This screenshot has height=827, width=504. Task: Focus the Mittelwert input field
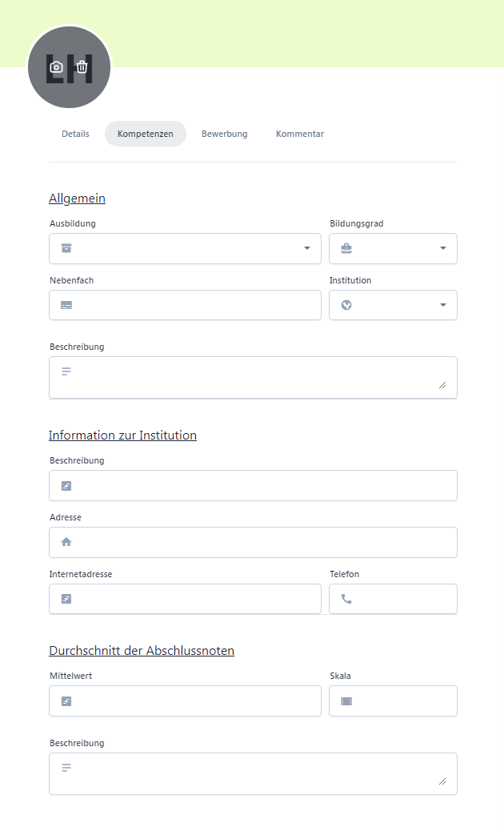coord(185,701)
